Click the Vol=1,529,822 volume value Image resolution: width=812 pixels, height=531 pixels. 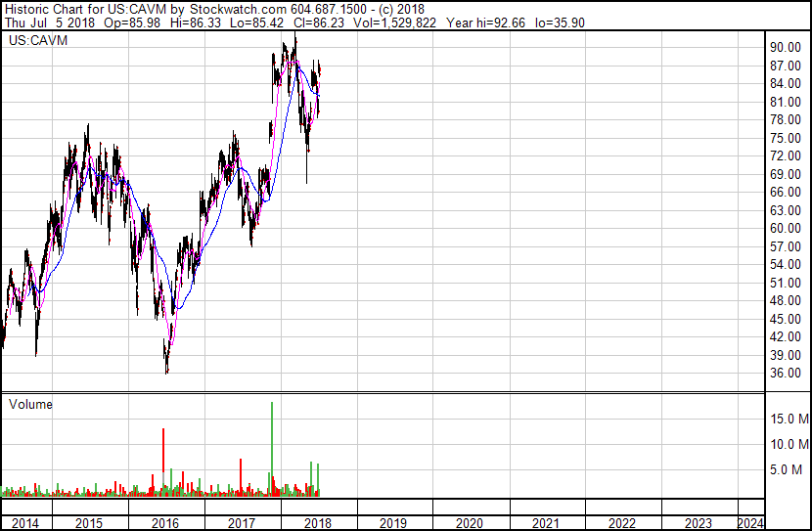(x=394, y=22)
